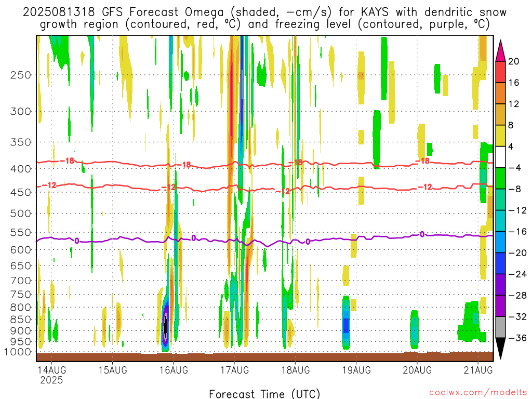Pick the 850 pressure level label
The width and height of the screenshot is (532, 399).
[x=21, y=320]
